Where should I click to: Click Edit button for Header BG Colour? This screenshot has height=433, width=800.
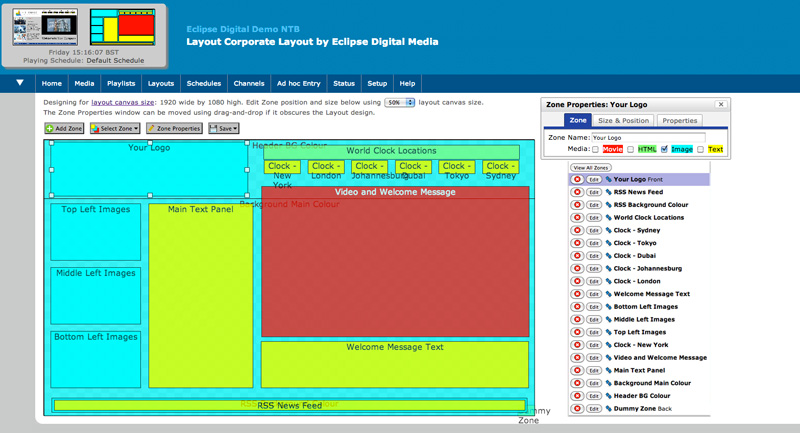pyautogui.click(x=593, y=396)
